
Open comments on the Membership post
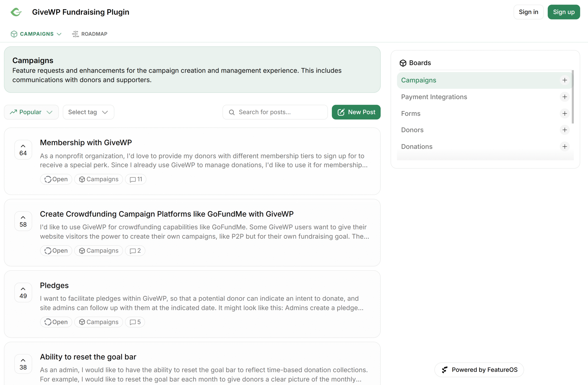coord(136,179)
